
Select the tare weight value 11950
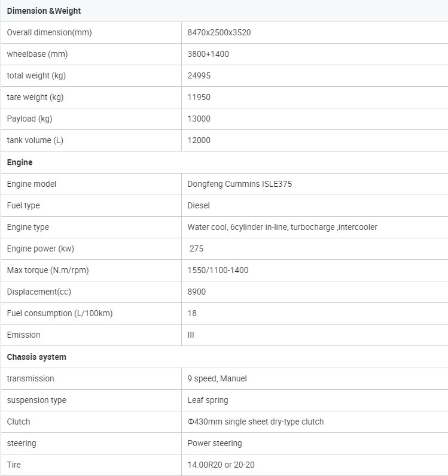pos(199,97)
